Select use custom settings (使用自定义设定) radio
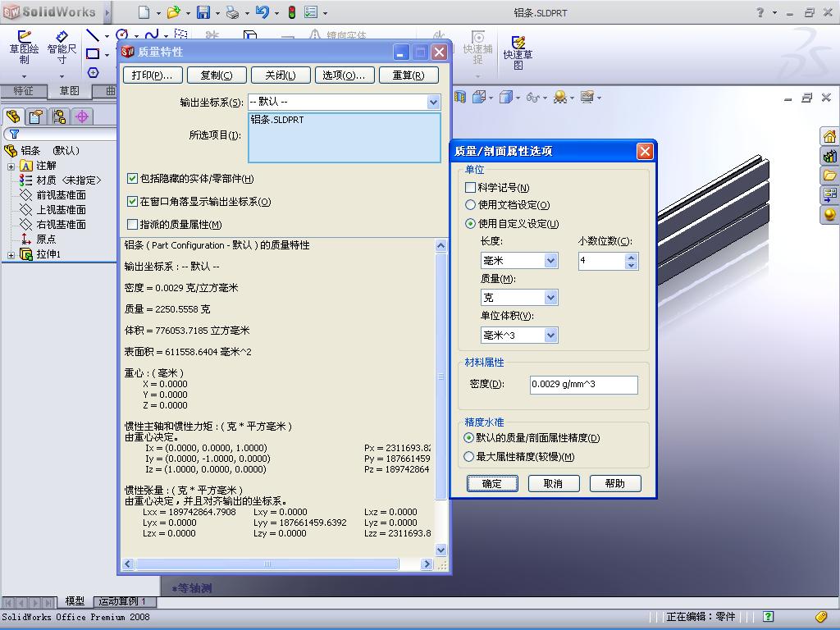Image resolution: width=840 pixels, height=630 pixels. (x=470, y=223)
